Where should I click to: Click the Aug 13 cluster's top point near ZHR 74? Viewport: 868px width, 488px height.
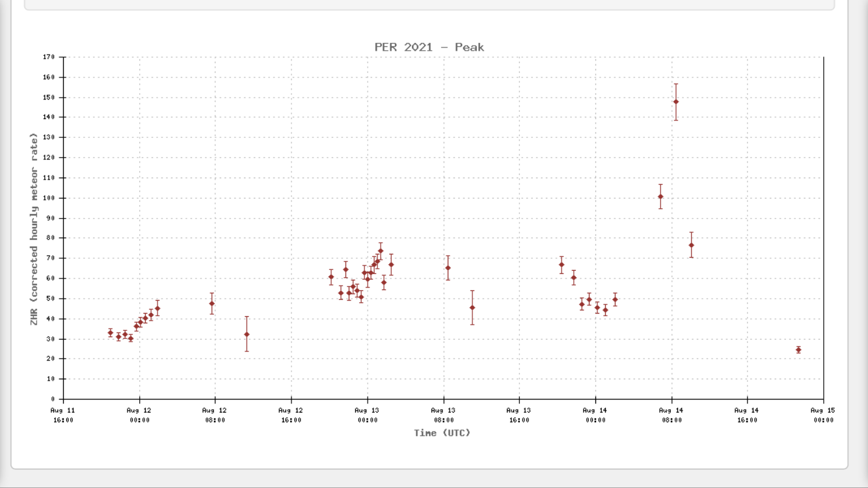[x=381, y=251]
